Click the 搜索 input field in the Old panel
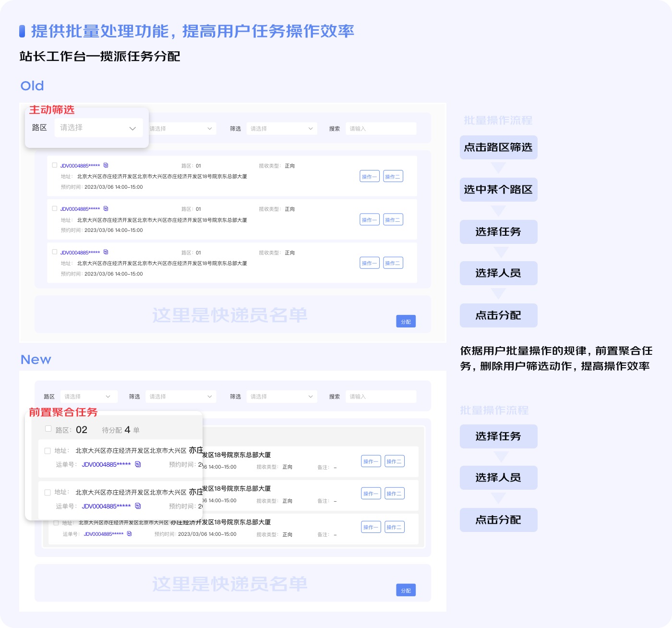The height and width of the screenshot is (628, 672). click(x=381, y=129)
